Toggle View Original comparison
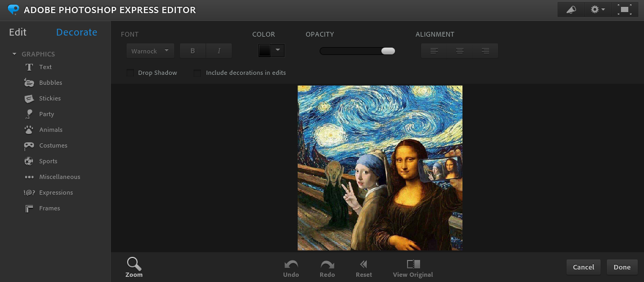Viewport: 644px width, 282px height. tap(413, 269)
